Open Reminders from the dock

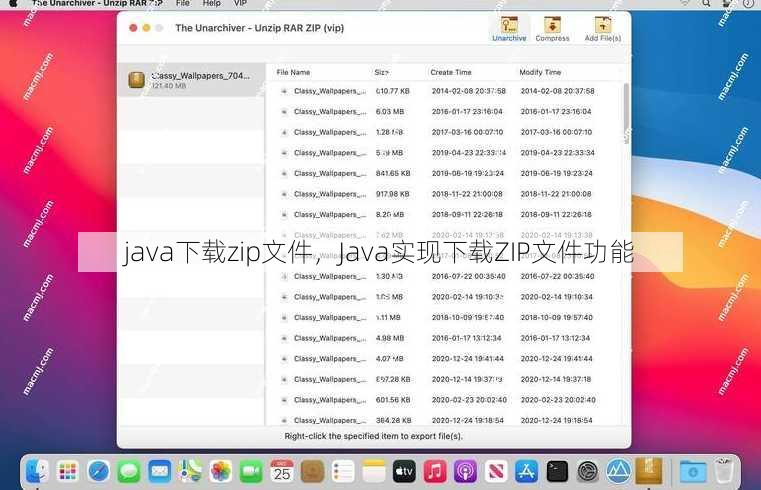(x=343, y=471)
